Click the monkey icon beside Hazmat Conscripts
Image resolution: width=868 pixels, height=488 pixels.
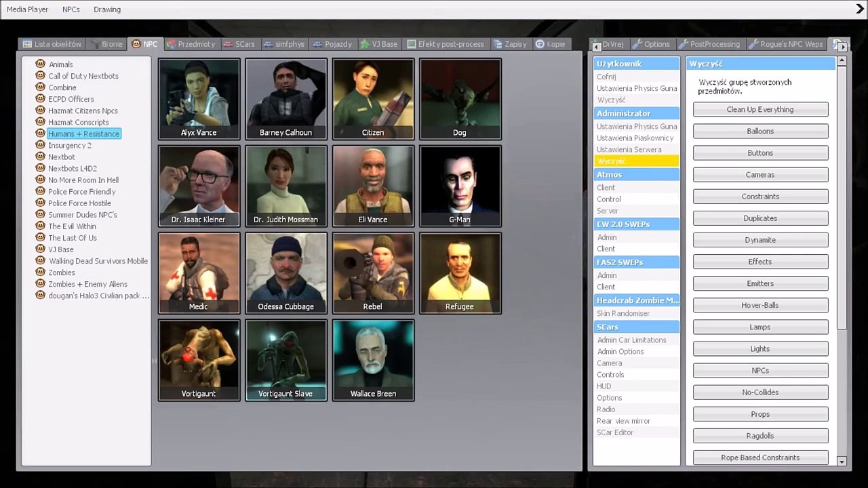coord(41,122)
